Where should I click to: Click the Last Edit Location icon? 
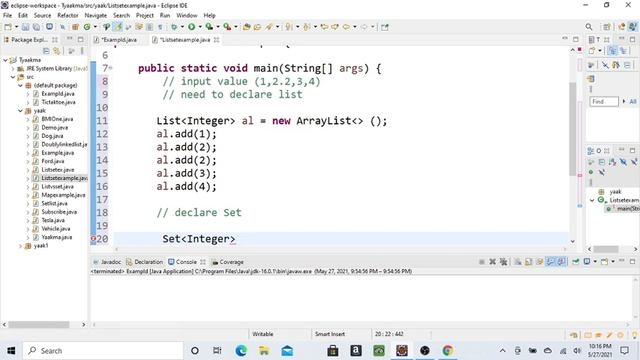(324, 27)
